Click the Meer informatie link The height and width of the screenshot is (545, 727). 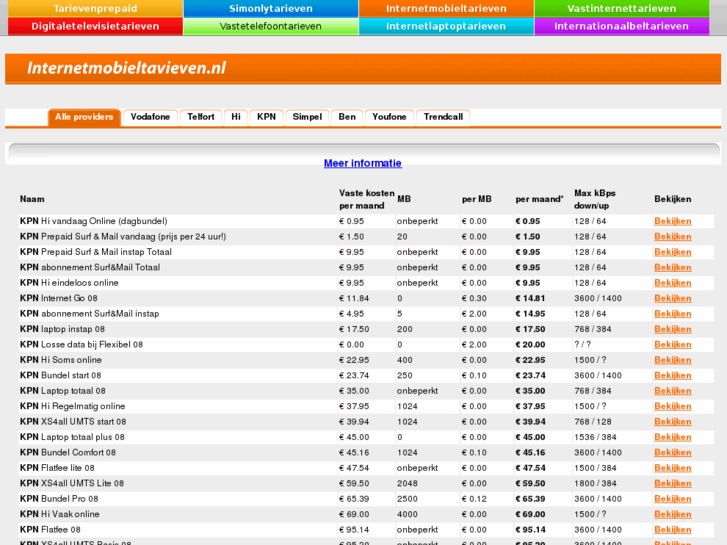(362, 163)
